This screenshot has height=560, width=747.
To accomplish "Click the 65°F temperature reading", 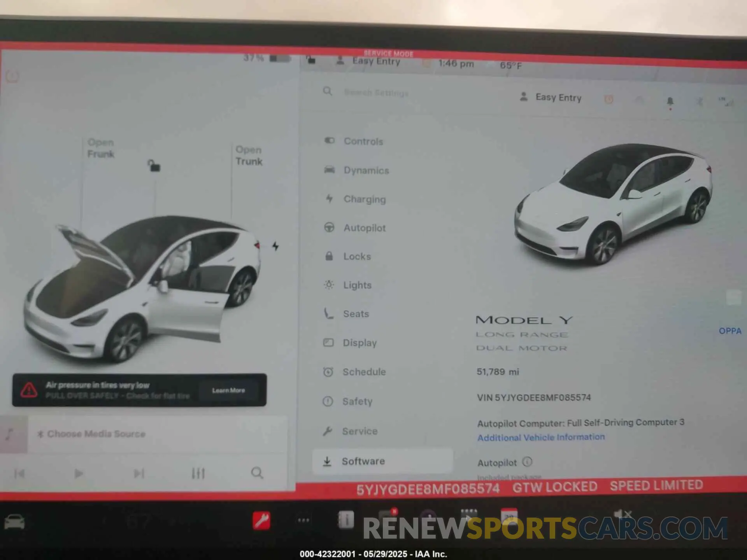I will 510,65.
